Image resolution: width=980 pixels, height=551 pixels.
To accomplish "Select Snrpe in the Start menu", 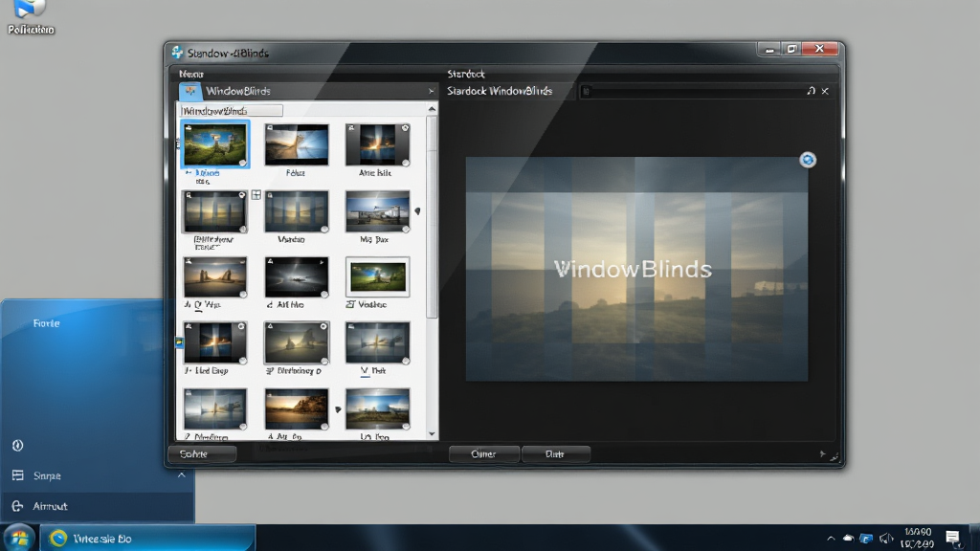I will click(47, 476).
